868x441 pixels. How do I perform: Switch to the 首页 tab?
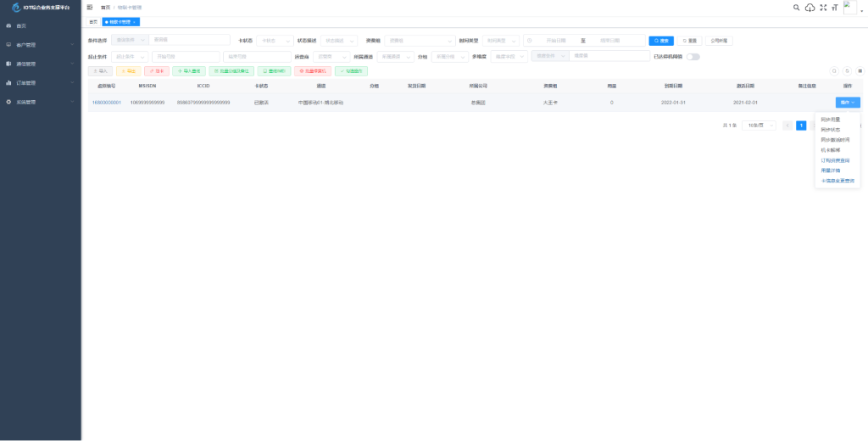(x=93, y=21)
